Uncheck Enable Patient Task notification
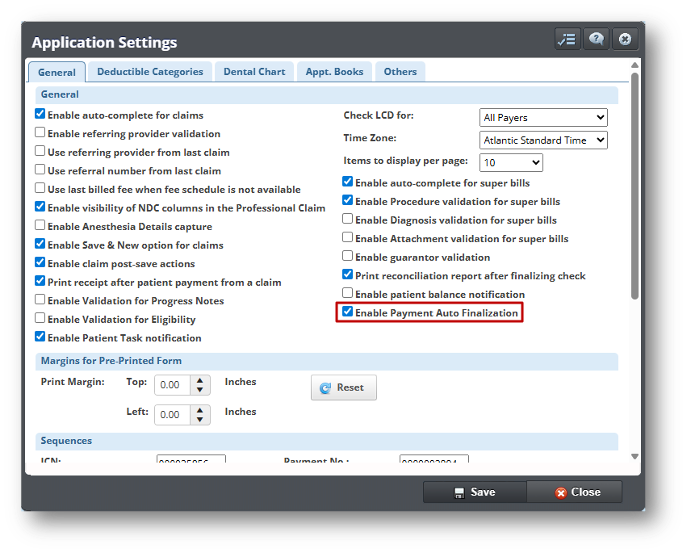 tap(40, 338)
